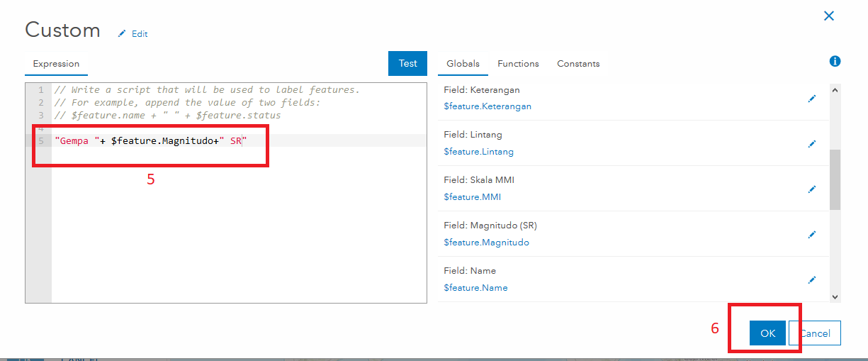Switch to the Constants tab
Viewport: 868px width, 361px height.
(578, 63)
